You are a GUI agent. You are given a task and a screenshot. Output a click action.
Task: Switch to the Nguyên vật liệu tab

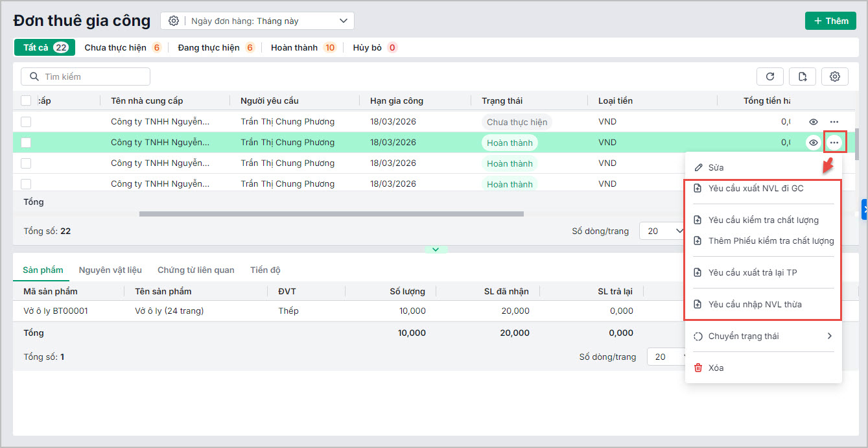click(110, 270)
